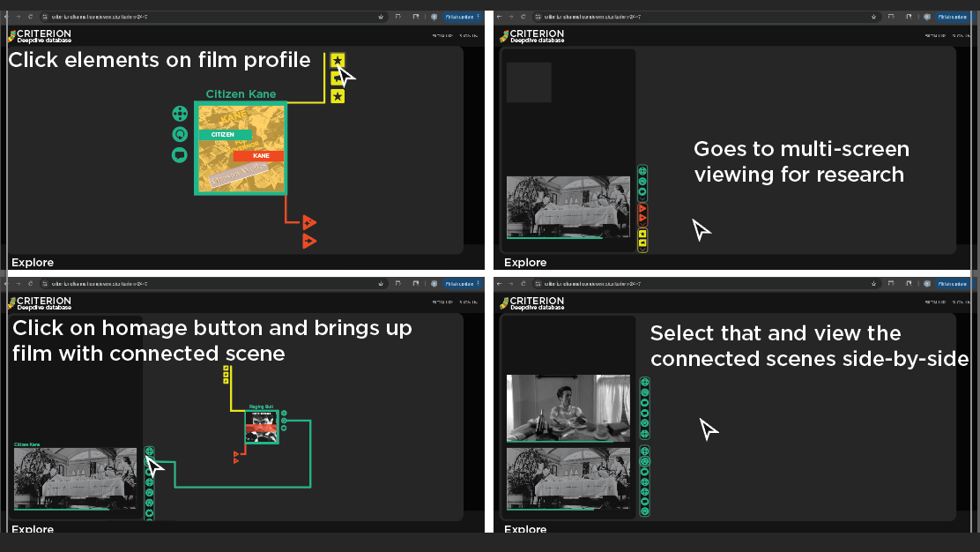
Task: Click the green speech bubble icon beside Citizen Kane poster
Action: click(x=180, y=154)
